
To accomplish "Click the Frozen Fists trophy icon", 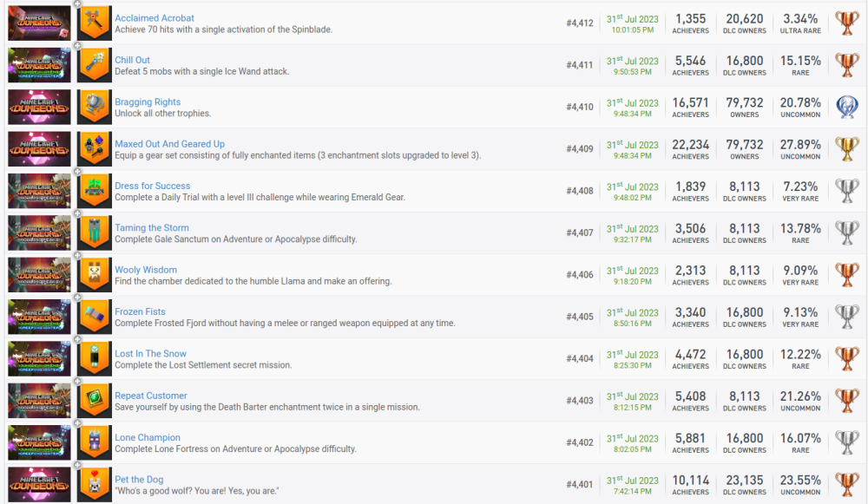I will pos(94,317).
